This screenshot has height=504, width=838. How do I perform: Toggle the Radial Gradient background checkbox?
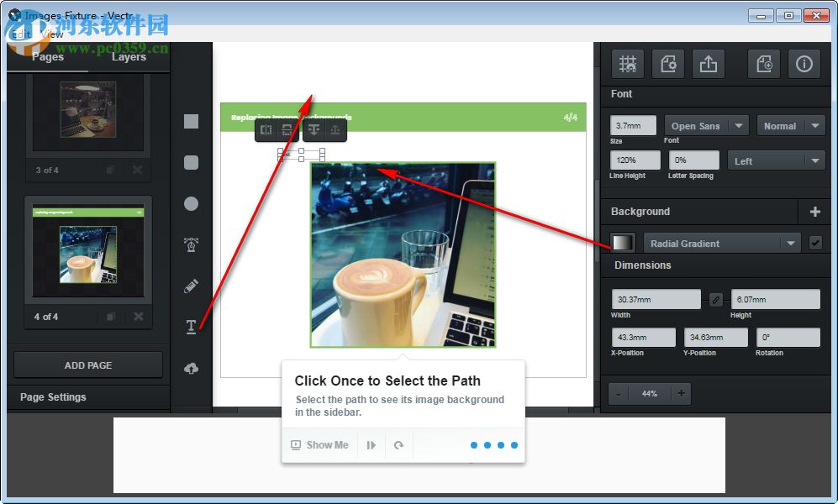815,243
